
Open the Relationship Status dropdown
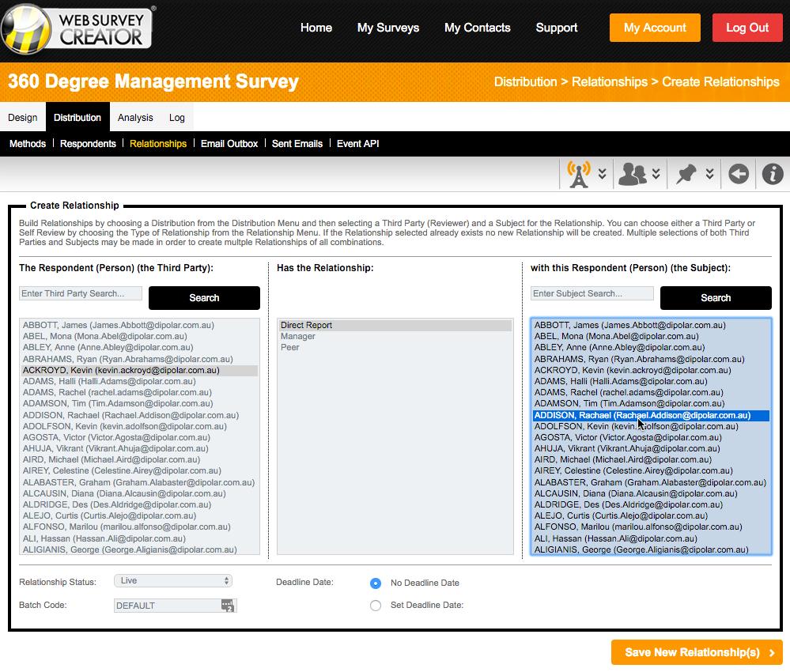(x=173, y=580)
